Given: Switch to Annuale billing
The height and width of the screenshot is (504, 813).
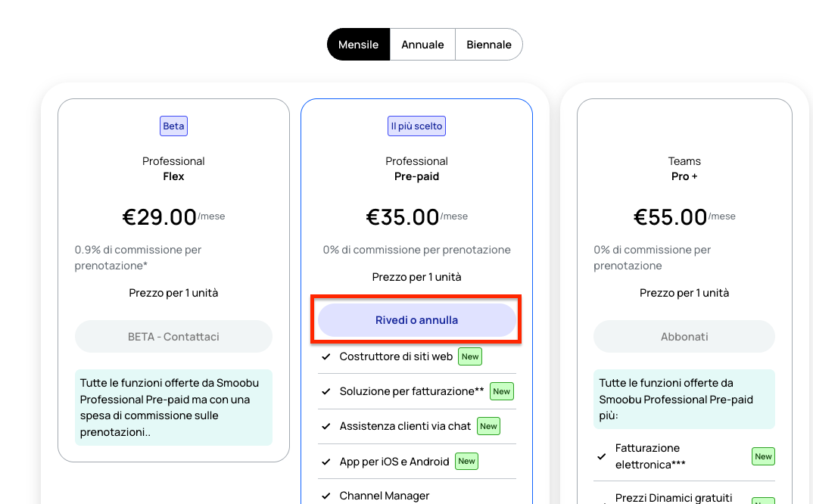Looking at the screenshot, I should point(422,45).
